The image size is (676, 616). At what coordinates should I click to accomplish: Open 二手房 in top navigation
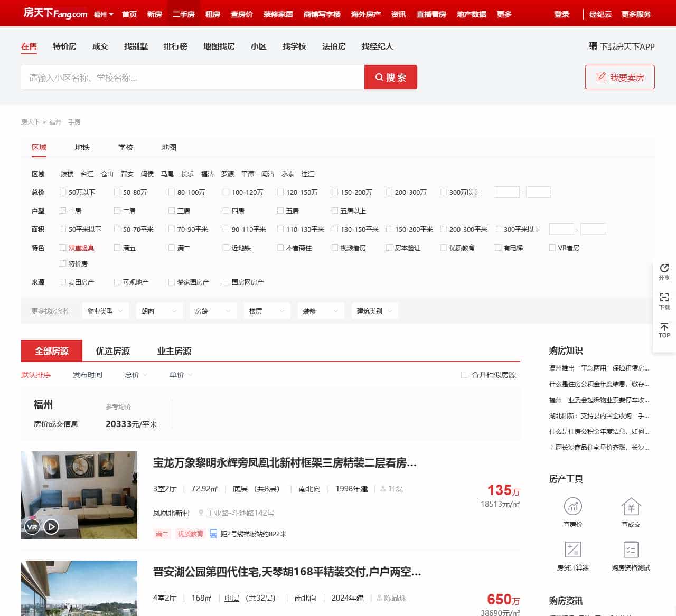(x=184, y=14)
